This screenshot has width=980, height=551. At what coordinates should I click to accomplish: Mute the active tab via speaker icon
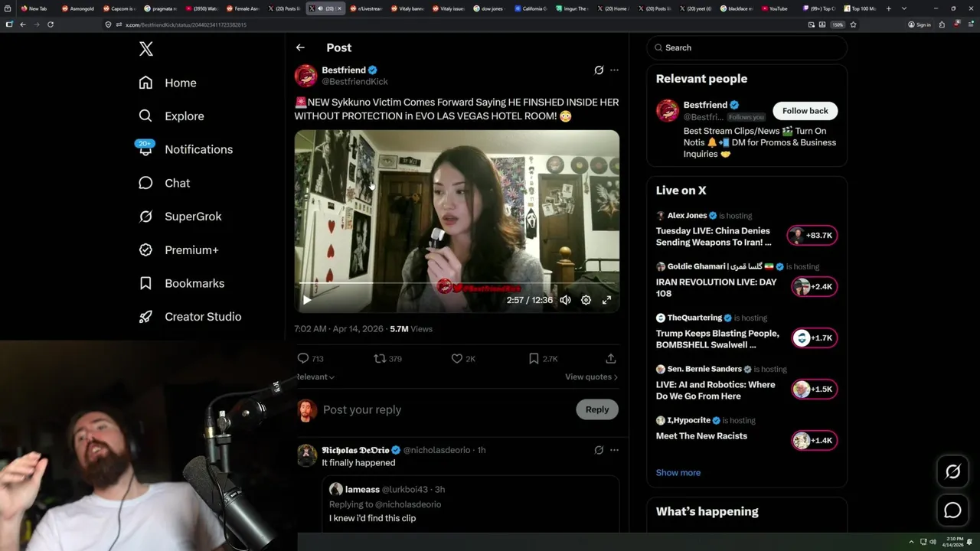point(320,8)
